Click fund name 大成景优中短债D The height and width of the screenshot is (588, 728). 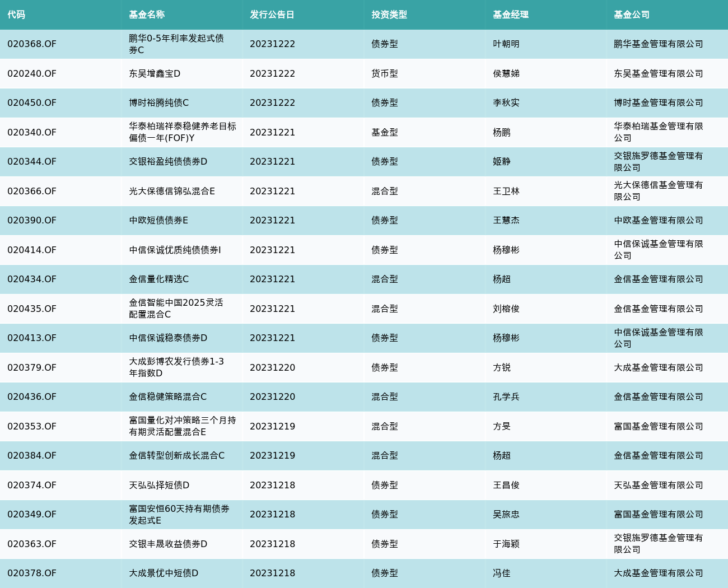coord(164,573)
